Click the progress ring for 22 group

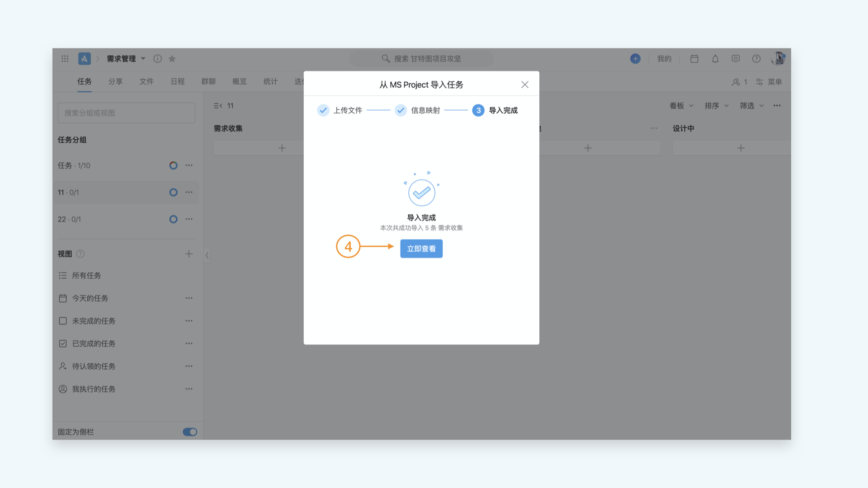pyautogui.click(x=173, y=219)
